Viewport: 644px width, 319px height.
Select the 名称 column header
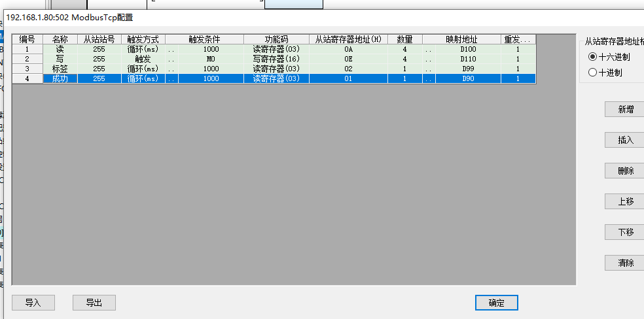(60, 39)
